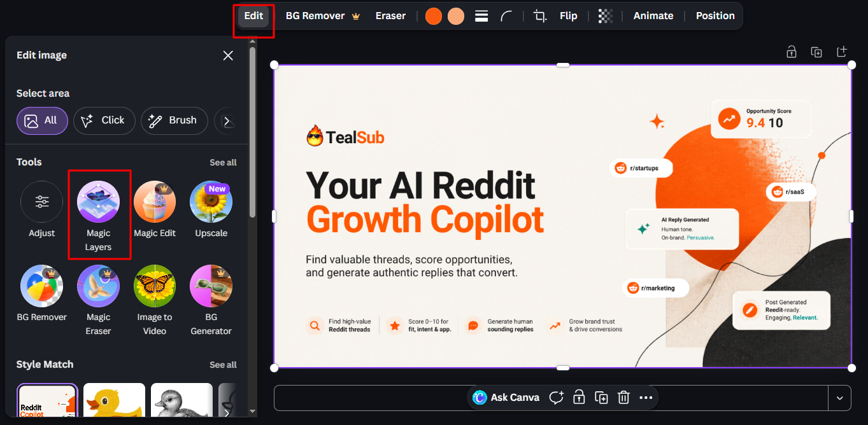Image resolution: width=868 pixels, height=425 pixels.
Task: Click the panel vertical scrollbar
Action: pyautogui.click(x=253, y=132)
